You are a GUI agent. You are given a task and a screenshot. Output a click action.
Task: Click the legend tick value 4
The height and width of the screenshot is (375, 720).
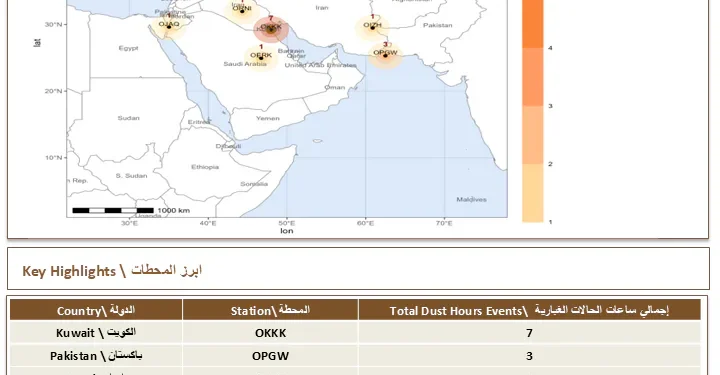click(550, 48)
